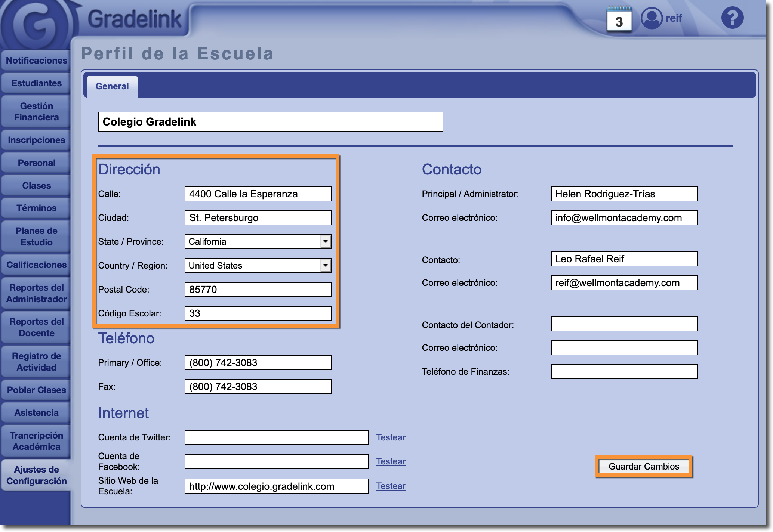Image resolution: width=773 pixels, height=532 pixels.
Task: Click the Contacto del Contador field
Action: [624, 324]
